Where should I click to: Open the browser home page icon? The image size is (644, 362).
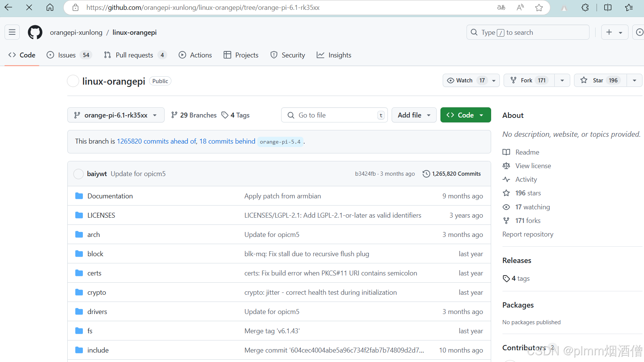[x=50, y=7]
